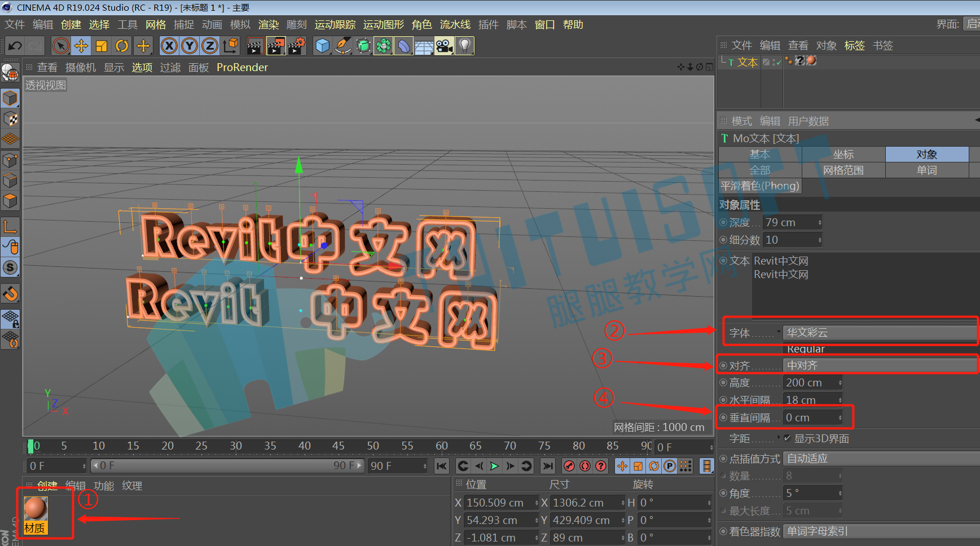Toggle X axis lock icon
This screenshot has height=546, width=980.
[x=169, y=46]
